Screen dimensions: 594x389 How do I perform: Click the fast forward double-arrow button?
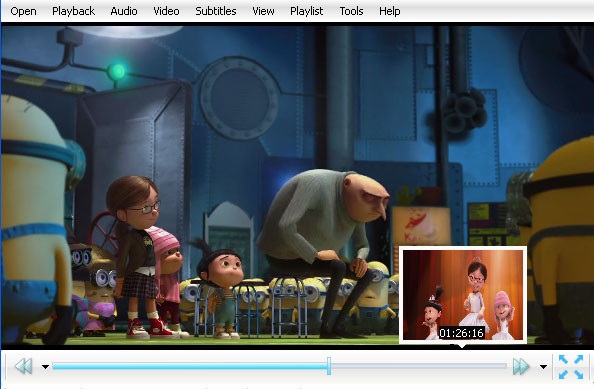[x=521, y=366]
